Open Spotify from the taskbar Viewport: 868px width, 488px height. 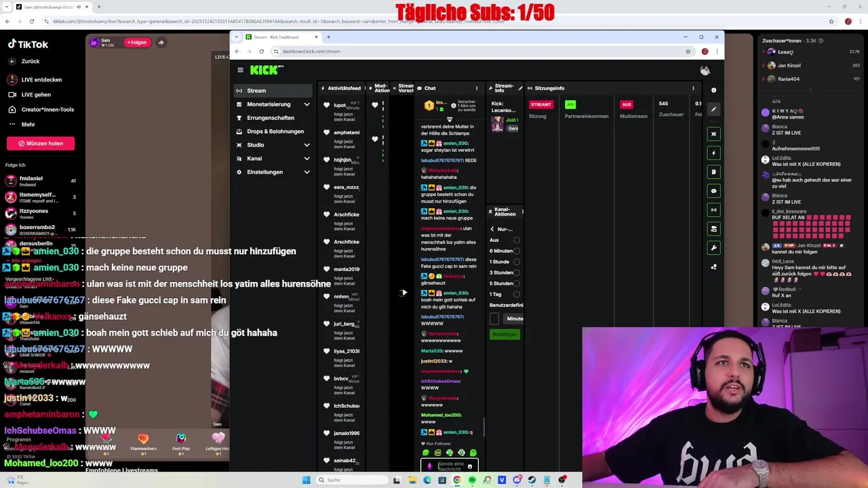472,480
